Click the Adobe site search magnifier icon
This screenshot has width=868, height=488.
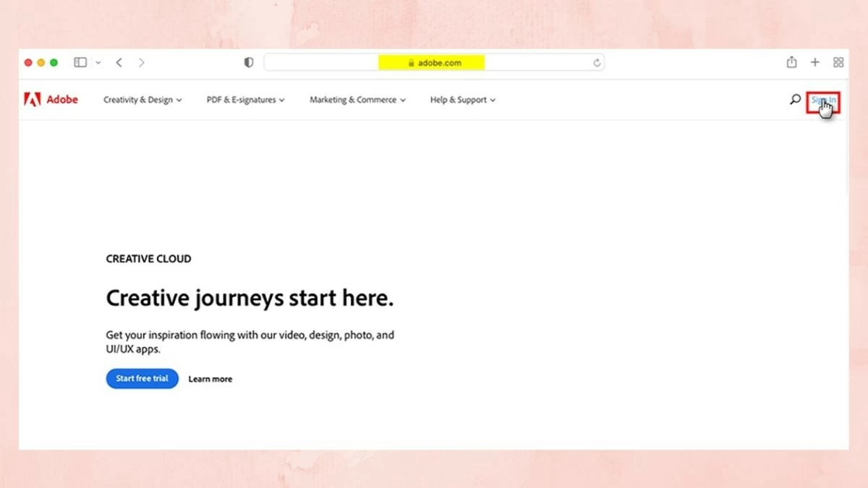[795, 100]
